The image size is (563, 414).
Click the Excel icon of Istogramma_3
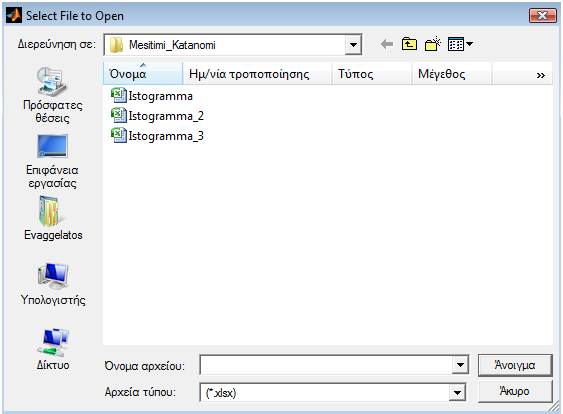coord(119,136)
